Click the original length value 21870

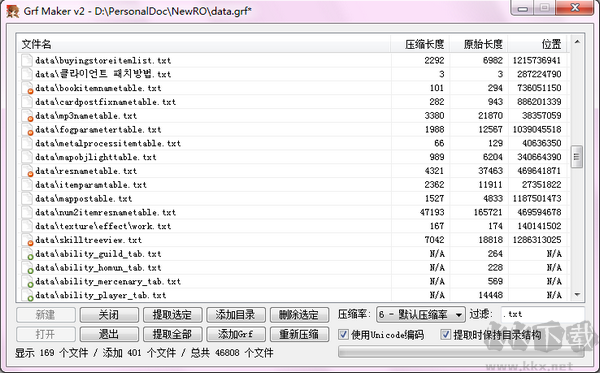click(491, 116)
